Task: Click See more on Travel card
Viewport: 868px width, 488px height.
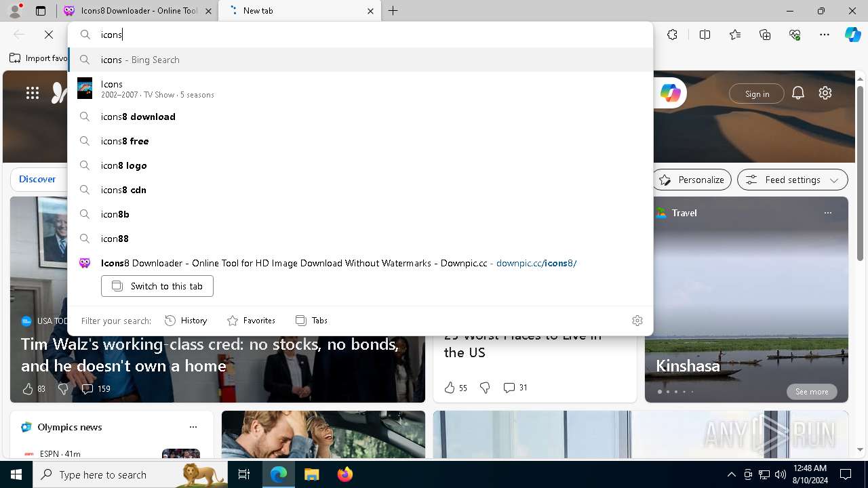Action: click(x=812, y=392)
